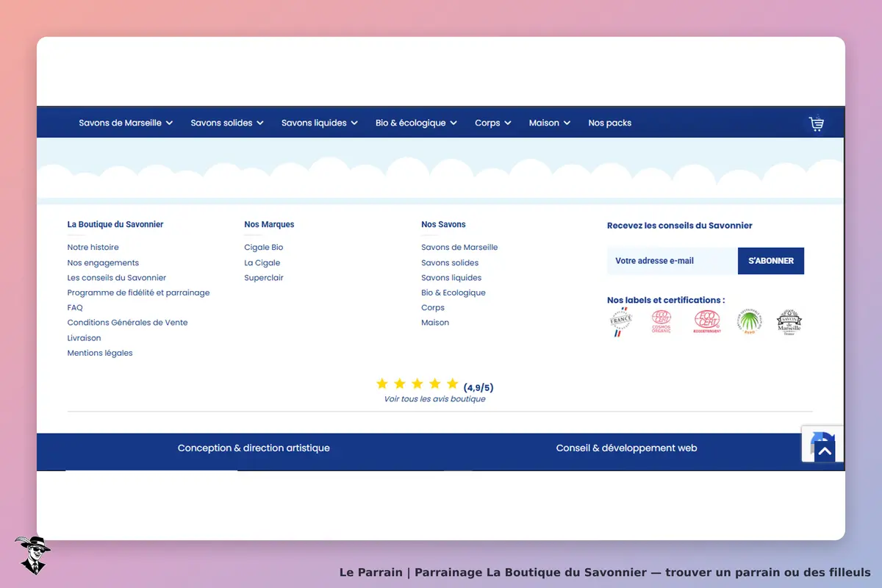
Task: Open Maison in navigation bar
Action: (x=544, y=123)
